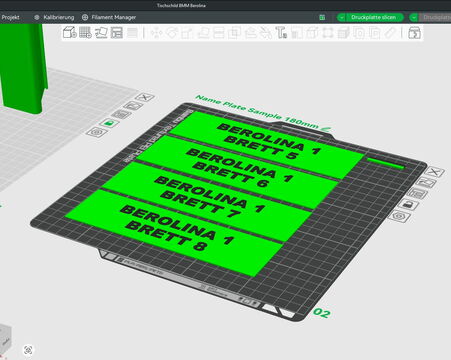Arrange objects on the left plate
This screenshot has width=451, height=360.
(x=121, y=115)
